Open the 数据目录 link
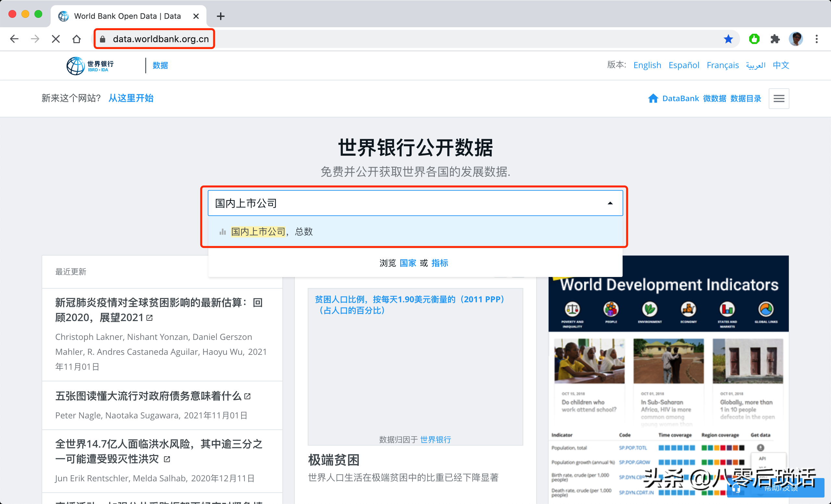831x504 pixels. point(746,98)
